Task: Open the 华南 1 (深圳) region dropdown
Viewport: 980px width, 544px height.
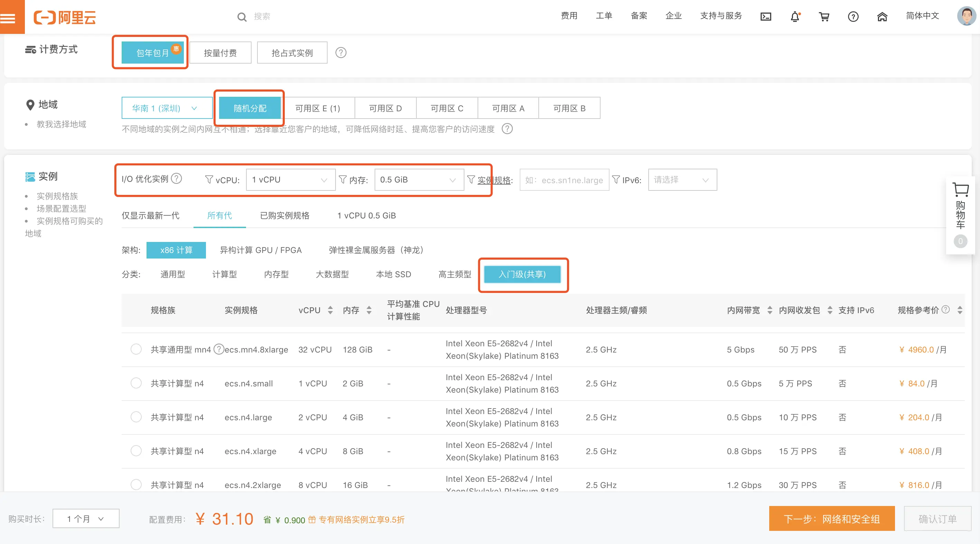Action: point(167,108)
